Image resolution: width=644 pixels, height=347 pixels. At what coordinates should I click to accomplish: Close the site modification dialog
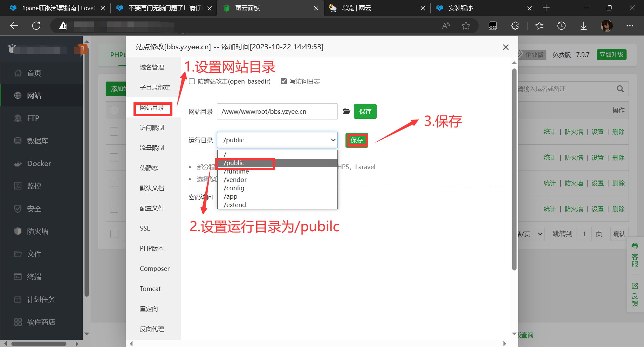coord(505,47)
